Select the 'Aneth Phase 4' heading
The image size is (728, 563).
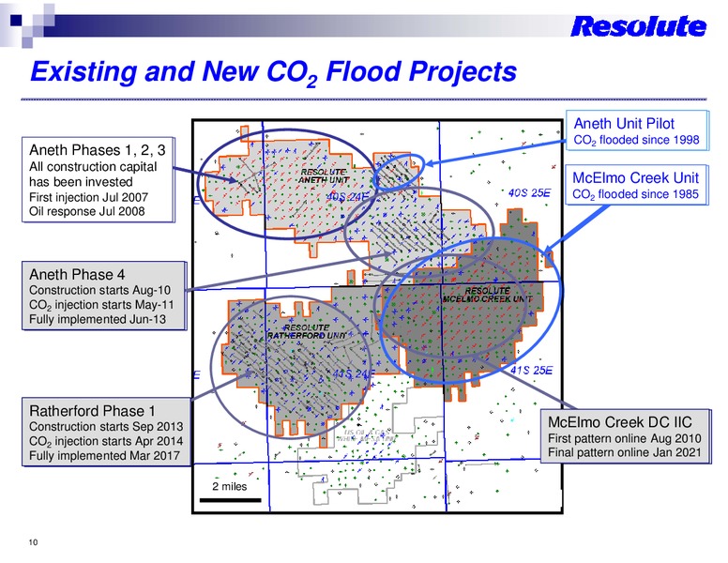[77, 275]
